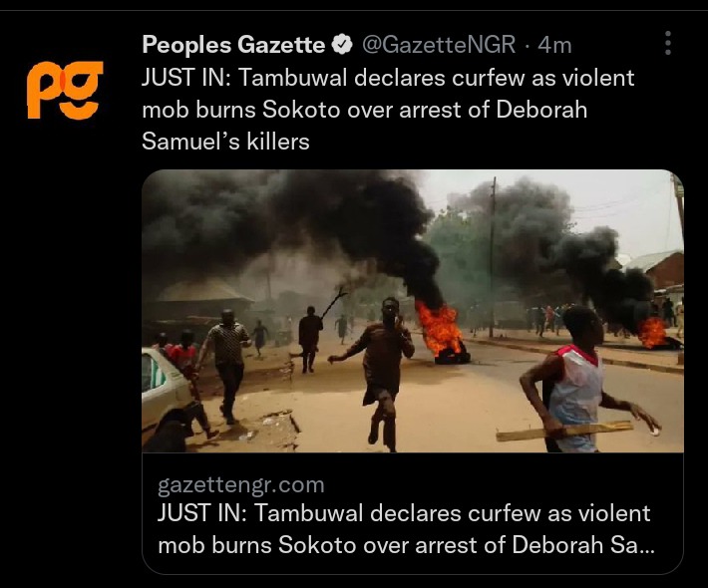Open the tweet via the 4m timestamp
This screenshot has width=708, height=588.
554,45
